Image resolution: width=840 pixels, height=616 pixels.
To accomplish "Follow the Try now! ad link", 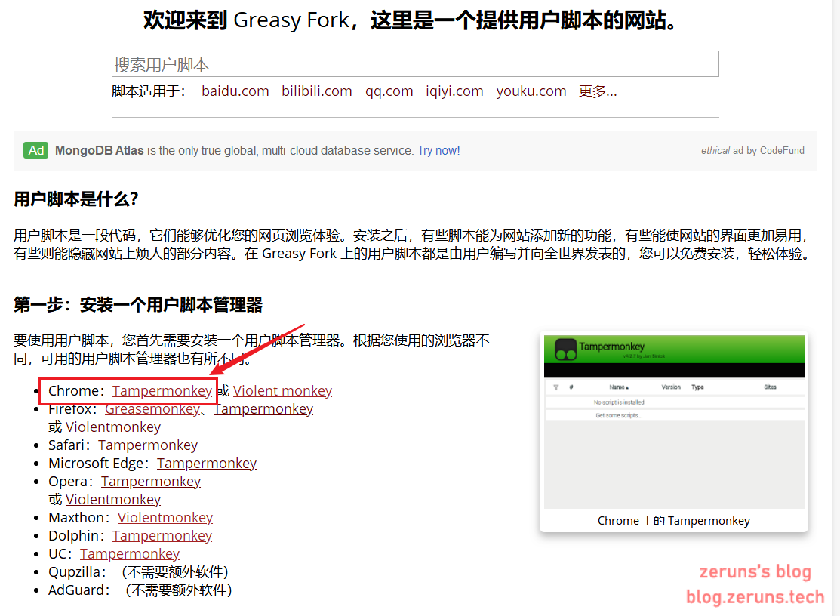I will click(x=438, y=150).
